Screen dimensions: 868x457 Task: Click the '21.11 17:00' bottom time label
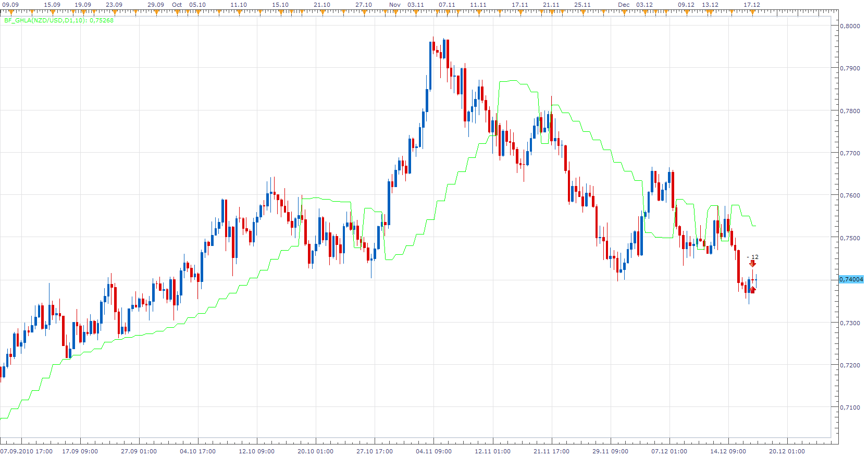point(552,451)
